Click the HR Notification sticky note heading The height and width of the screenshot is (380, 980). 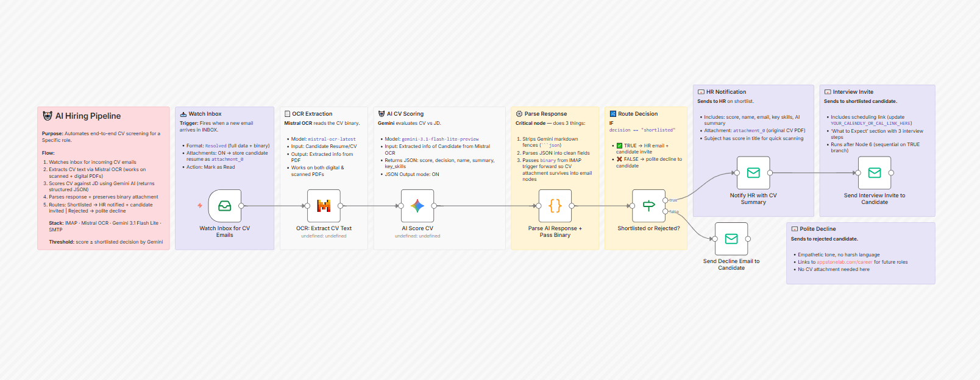(726, 92)
